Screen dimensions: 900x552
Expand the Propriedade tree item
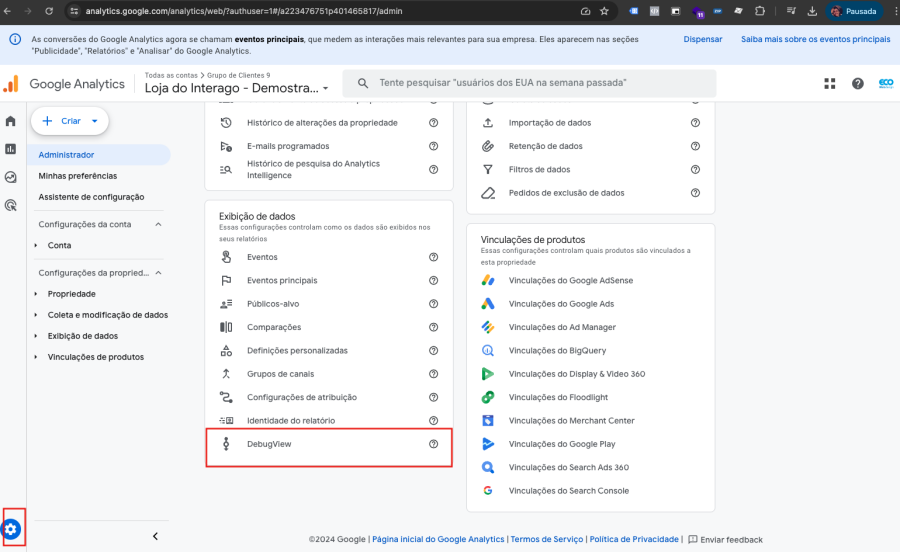click(36, 294)
